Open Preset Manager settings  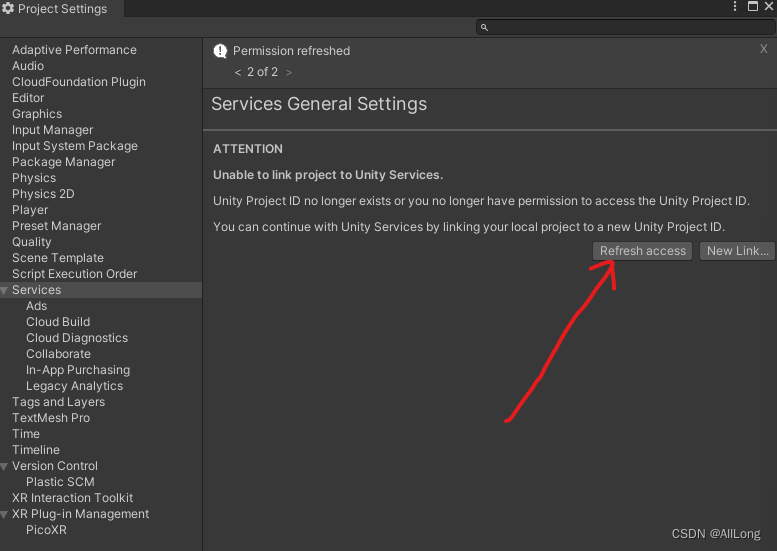pyautogui.click(x=56, y=226)
